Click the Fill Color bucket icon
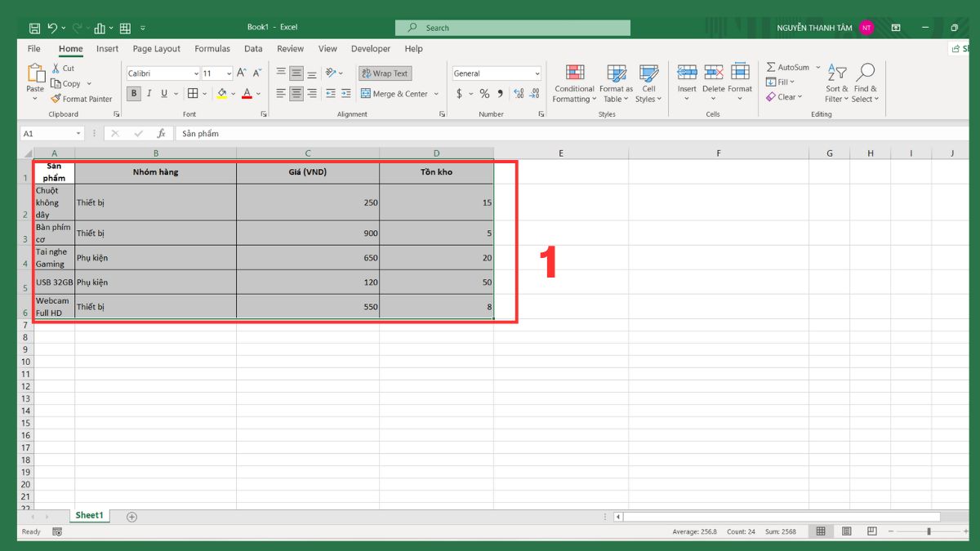Image resolution: width=980 pixels, height=551 pixels. point(222,94)
